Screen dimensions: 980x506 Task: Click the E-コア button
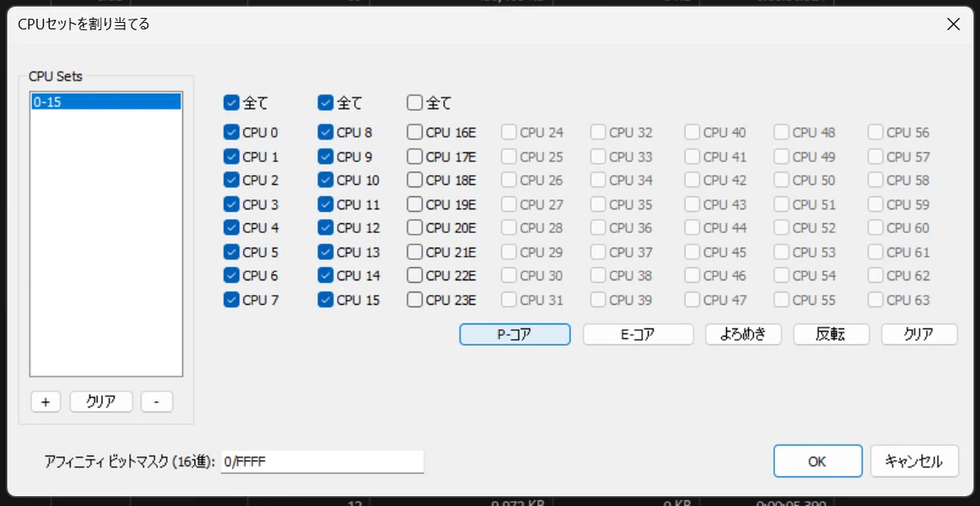click(638, 334)
